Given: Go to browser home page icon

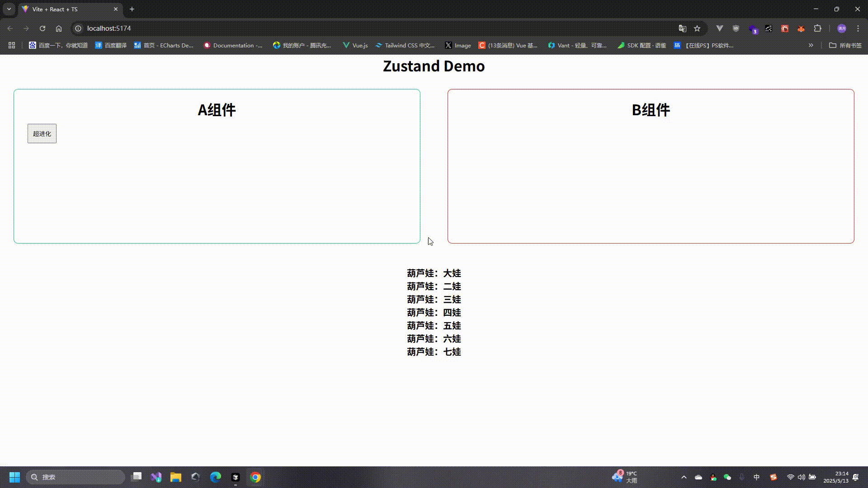Looking at the screenshot, I should [59, 28].
